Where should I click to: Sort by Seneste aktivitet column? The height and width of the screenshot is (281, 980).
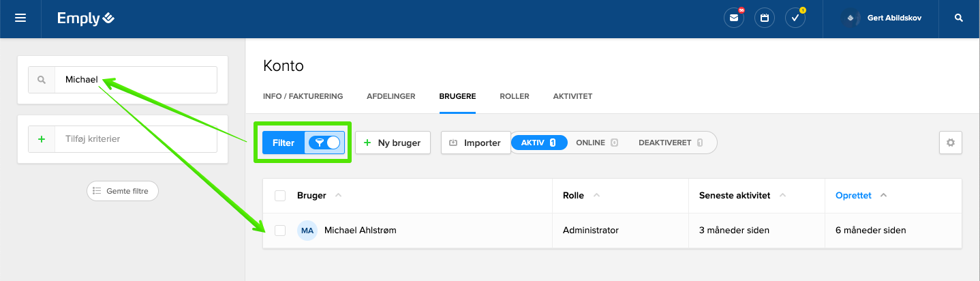tap(734, 196)
